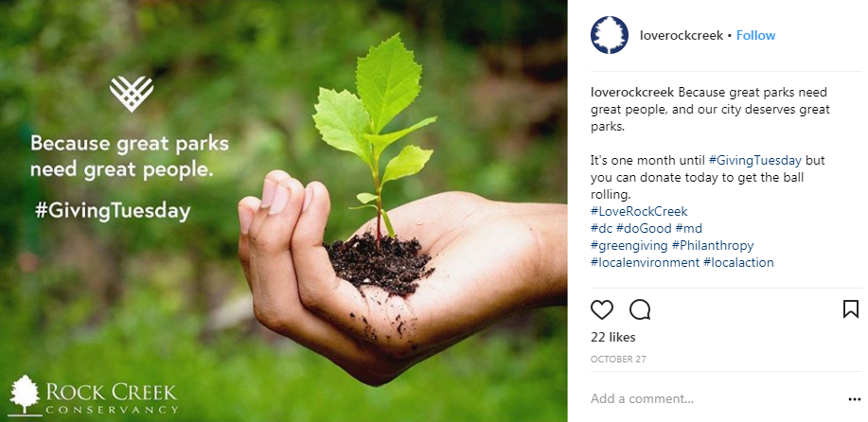Focus the Add a comment field

click(x=714, y=398)
